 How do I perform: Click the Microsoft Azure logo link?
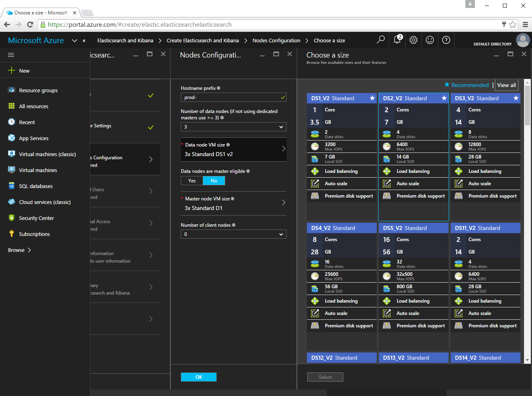pos(36,40)
